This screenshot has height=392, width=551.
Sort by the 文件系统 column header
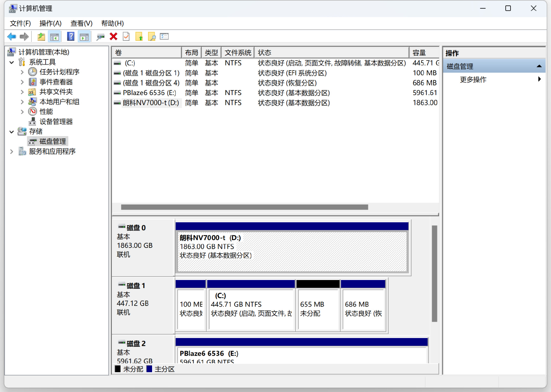click(238, 53)
